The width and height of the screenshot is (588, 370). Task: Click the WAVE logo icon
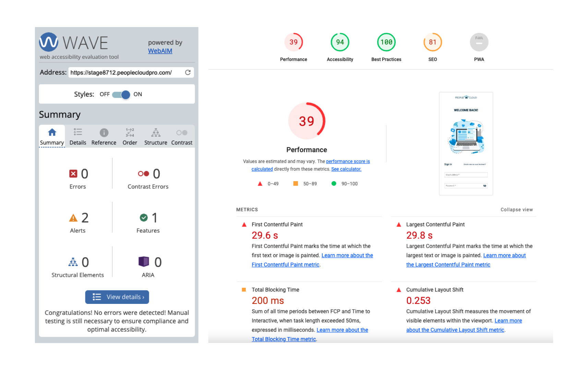pos(49,42)
